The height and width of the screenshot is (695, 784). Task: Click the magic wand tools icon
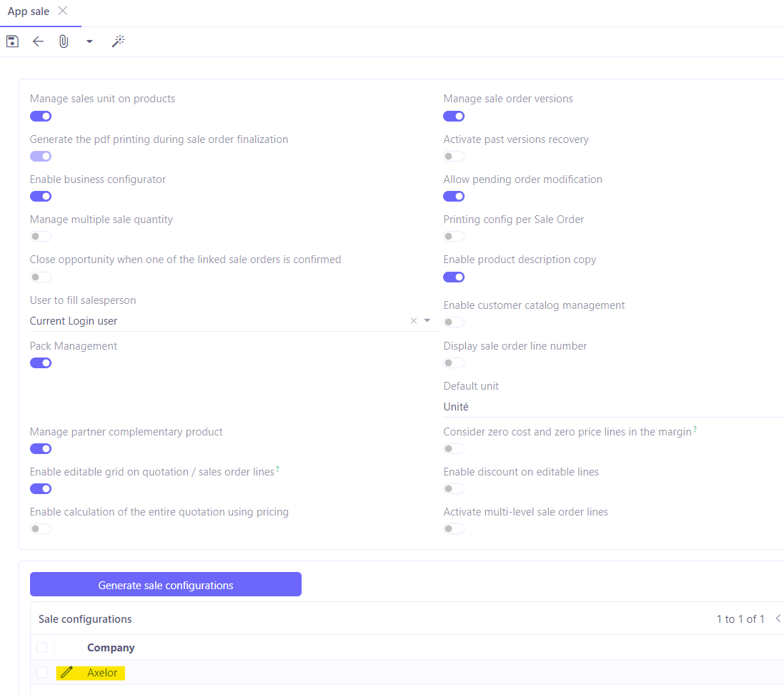(118, 41)
